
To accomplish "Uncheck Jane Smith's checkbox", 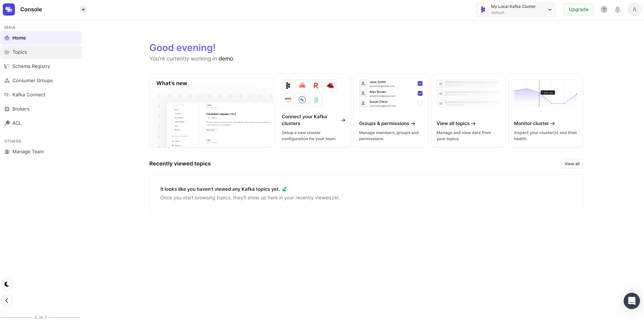I will click(x=420, y=84).
